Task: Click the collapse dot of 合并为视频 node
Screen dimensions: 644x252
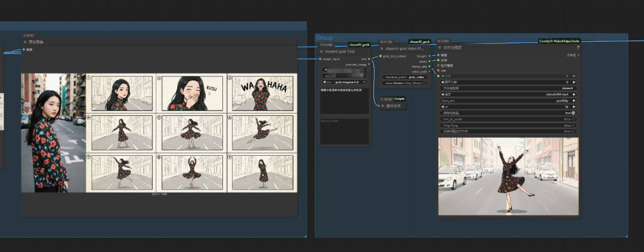Action: click(x=440, y=47)
